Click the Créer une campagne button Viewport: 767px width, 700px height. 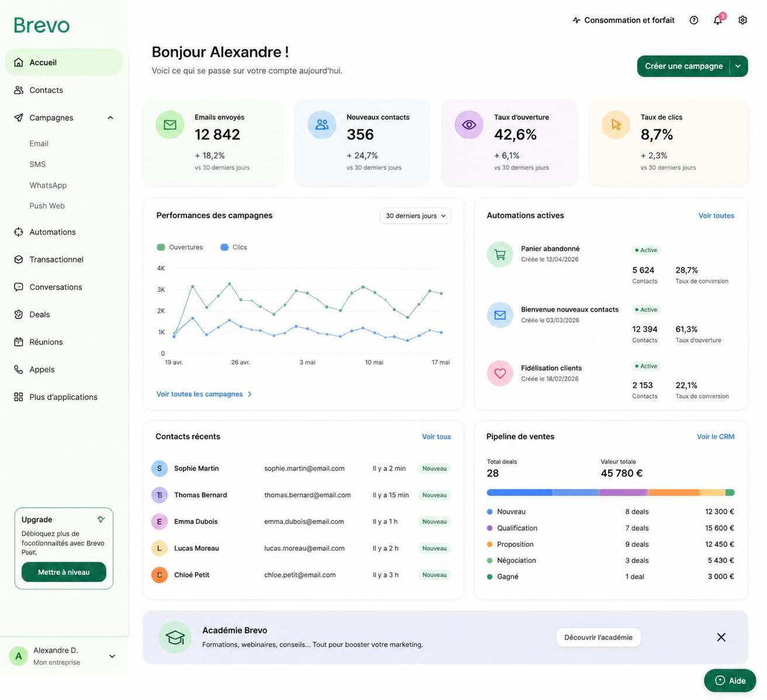pyautogui.click(x=683, y=66)
